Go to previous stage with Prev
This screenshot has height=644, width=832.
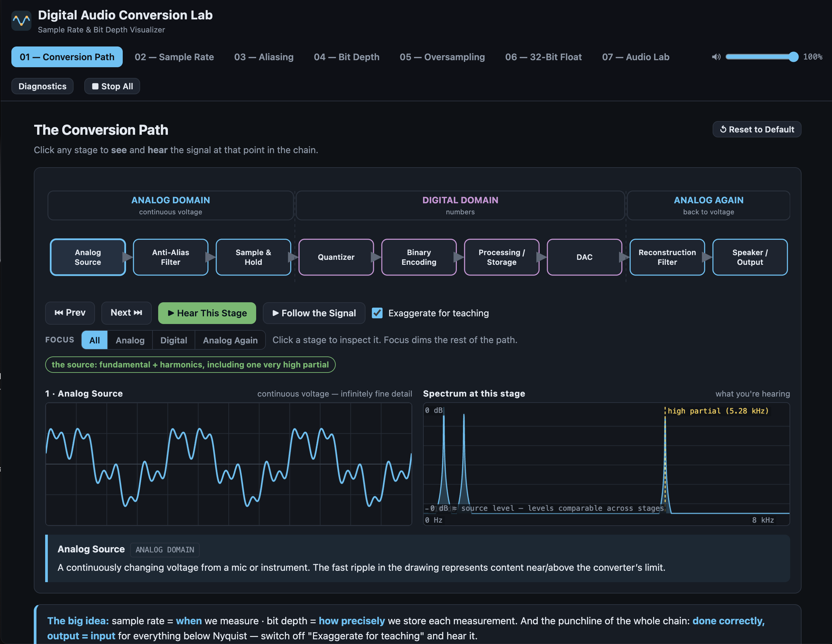[70, 313]
